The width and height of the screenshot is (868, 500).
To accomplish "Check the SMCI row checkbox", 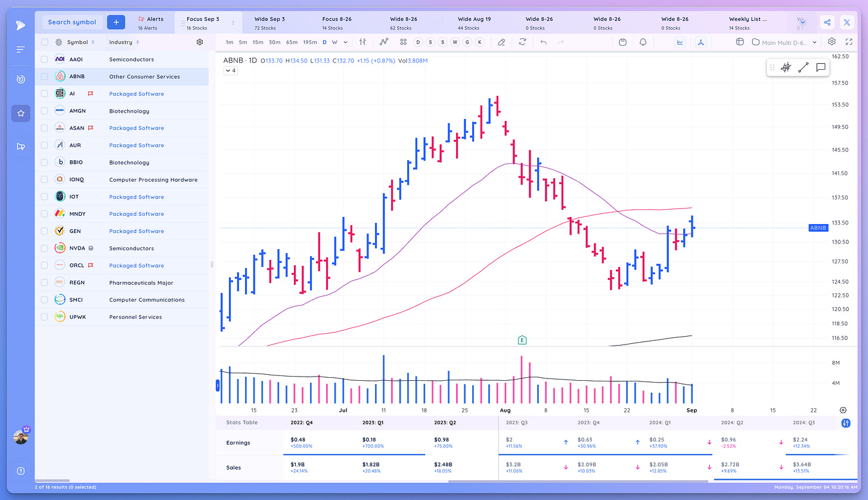I will click(x=44, y=300).
